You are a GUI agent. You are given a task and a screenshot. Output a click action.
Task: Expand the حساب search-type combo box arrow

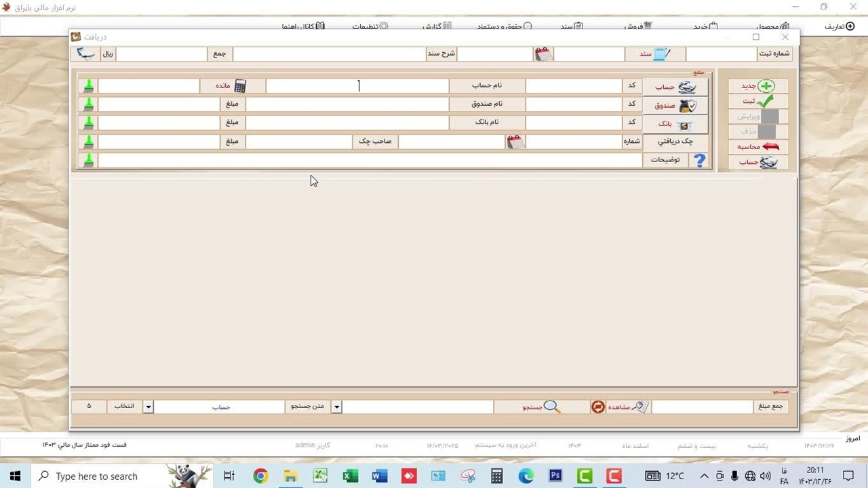(x=149, y=407)
